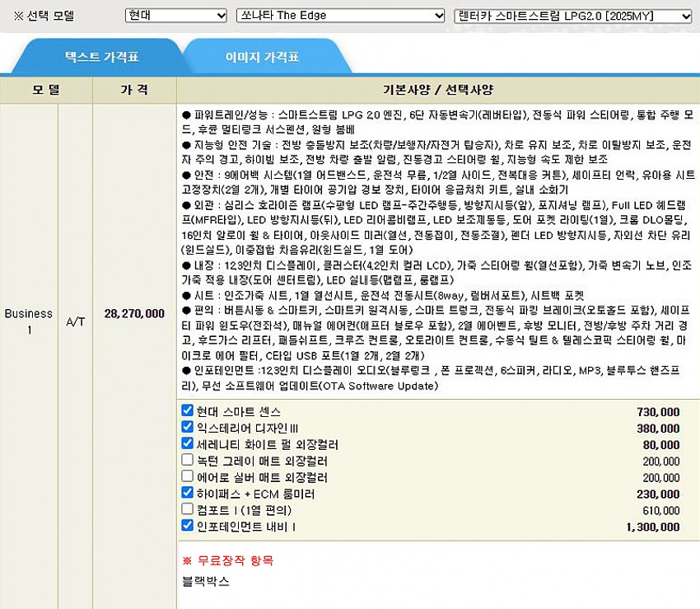Uncheck the 현대 스마트 센스 option

(187, 411)
